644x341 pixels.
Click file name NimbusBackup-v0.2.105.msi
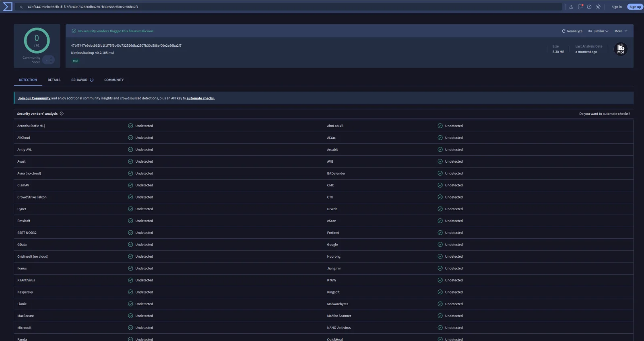(93, 53)
